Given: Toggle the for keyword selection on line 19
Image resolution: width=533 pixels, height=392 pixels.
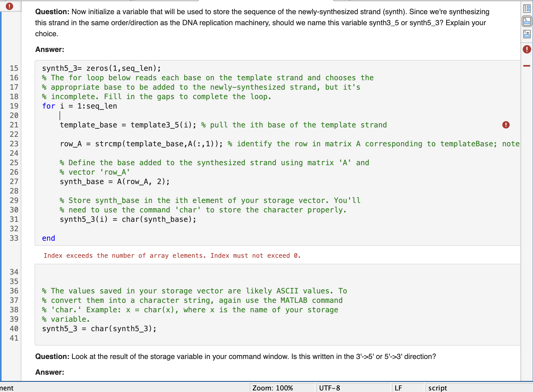Looking at the screenshot, I should point(49,106).
